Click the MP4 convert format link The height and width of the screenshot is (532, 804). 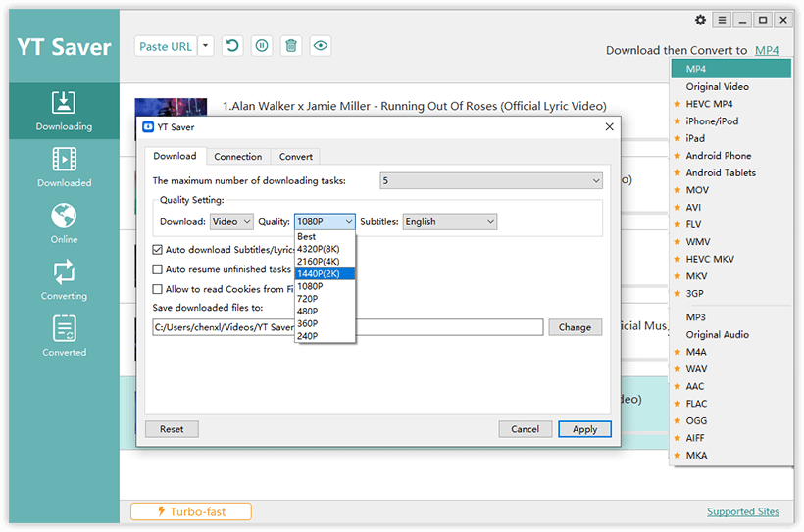pyautogui.click(x=767, y=50)
